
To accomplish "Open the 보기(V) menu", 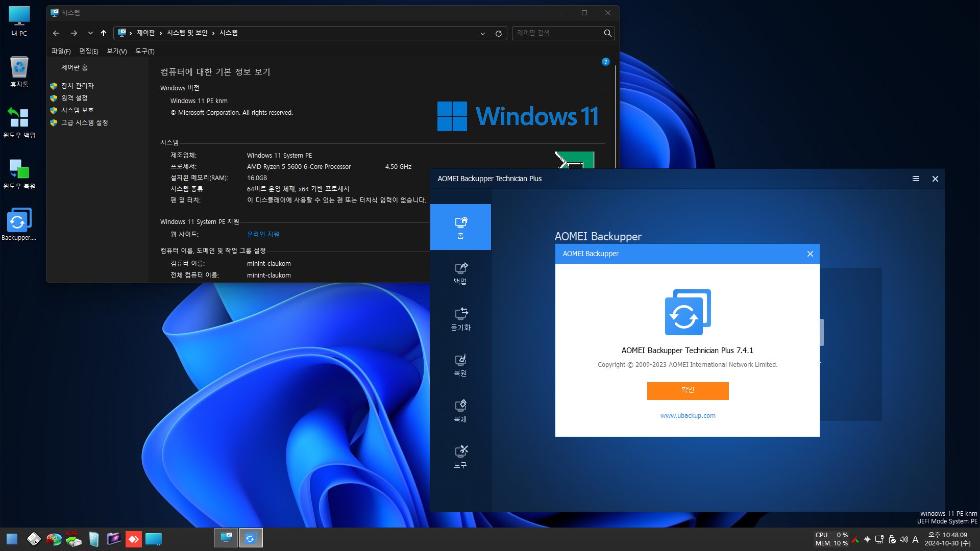I will tap(117, 52).
